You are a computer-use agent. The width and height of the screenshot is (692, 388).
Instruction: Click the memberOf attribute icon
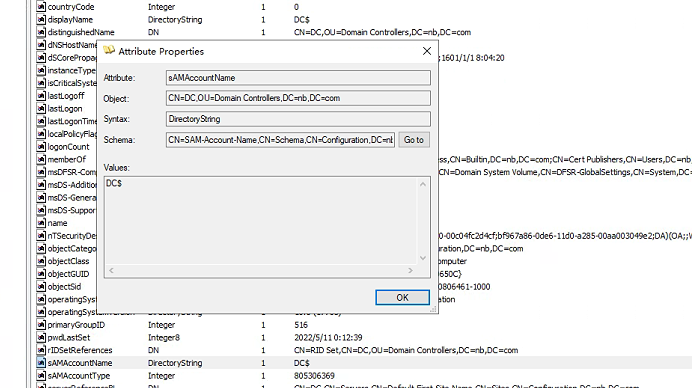(x=41, y=159)
